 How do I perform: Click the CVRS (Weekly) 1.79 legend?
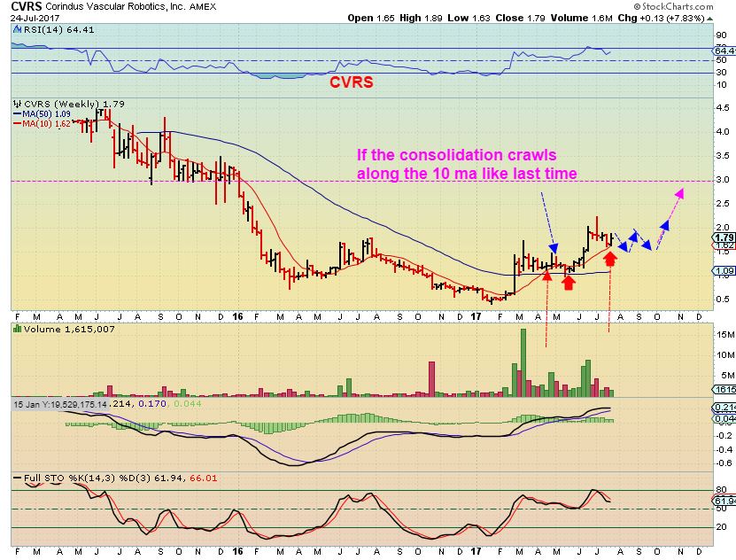(74, 104)
